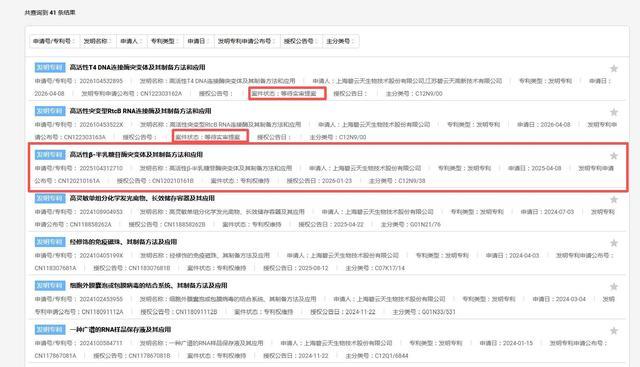
Task: Click filing date 2024-04-03
Action: 524,256
